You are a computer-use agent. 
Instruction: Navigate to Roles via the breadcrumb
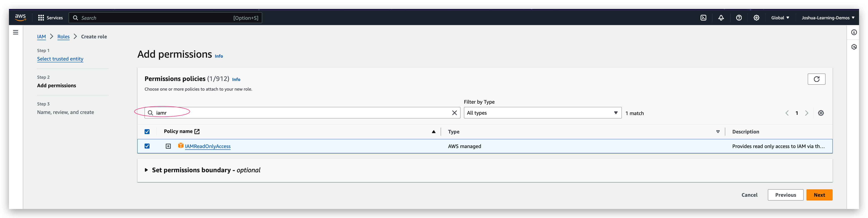point(63,37)
